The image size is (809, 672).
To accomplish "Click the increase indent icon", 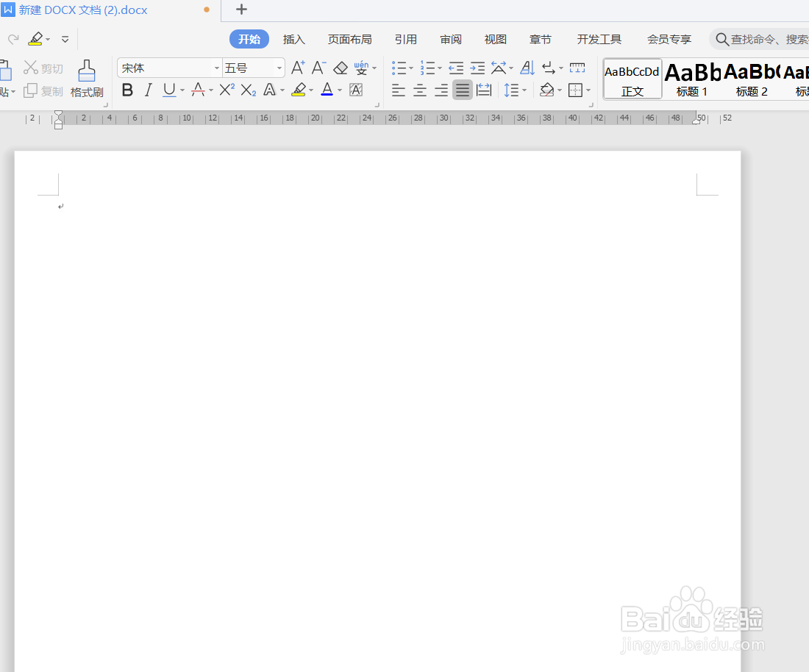I will [x=477, y=68].
